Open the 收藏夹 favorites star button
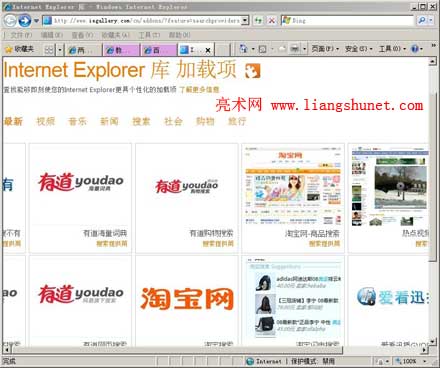 (20, 49)
